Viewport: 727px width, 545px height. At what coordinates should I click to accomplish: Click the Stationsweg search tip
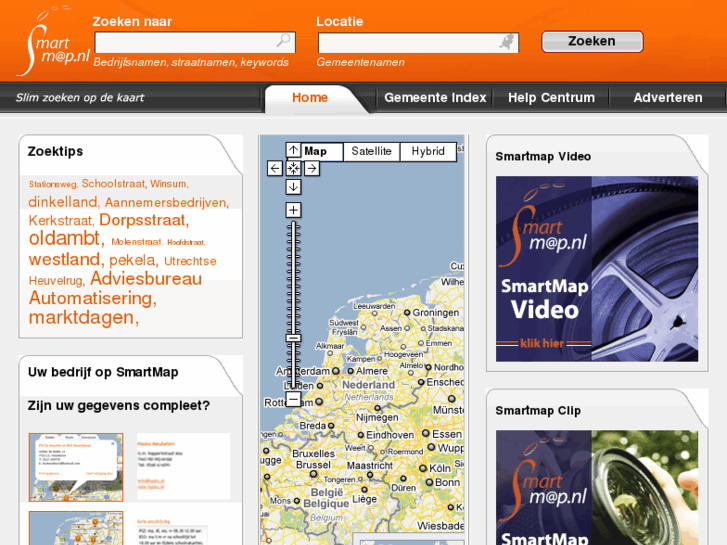(53, 185)
